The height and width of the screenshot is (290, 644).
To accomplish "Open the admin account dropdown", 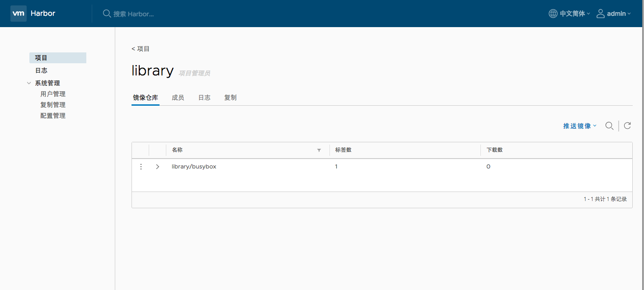I will pos(619,14).
